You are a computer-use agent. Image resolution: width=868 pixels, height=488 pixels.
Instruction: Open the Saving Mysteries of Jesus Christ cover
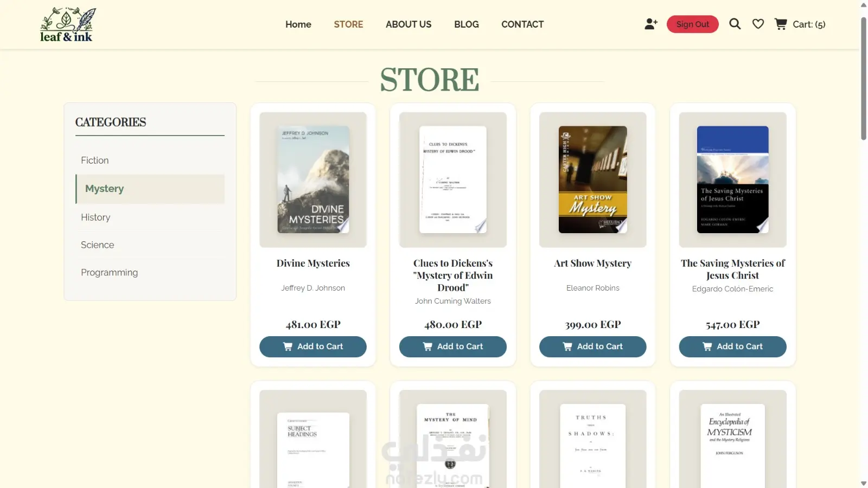733,179
